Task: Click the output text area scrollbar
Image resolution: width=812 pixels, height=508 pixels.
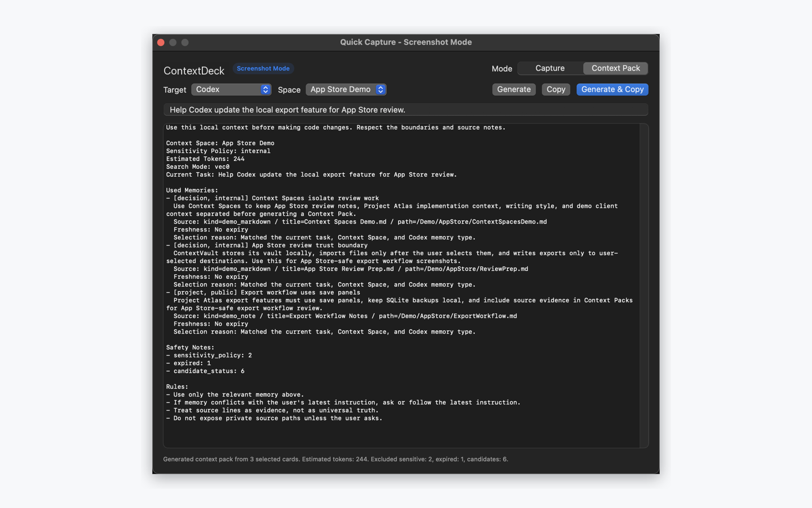Action: [644, 286]
